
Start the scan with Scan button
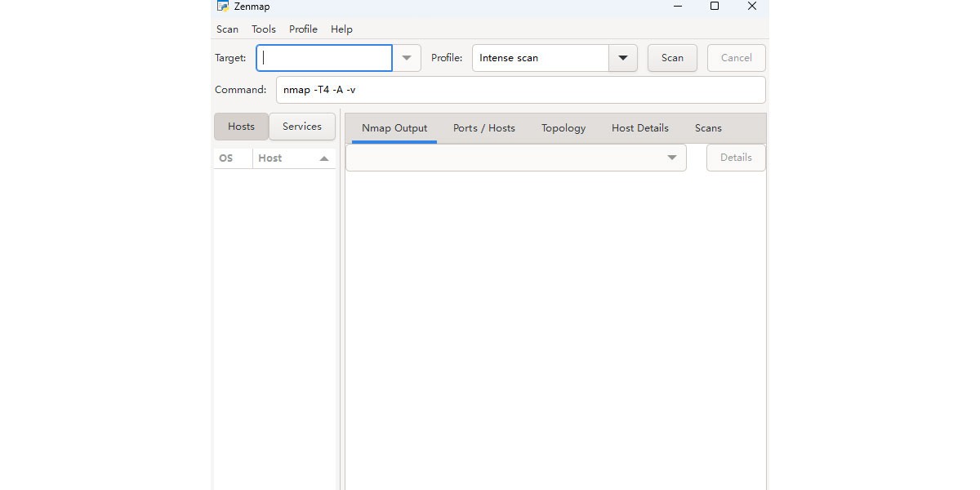672,58
